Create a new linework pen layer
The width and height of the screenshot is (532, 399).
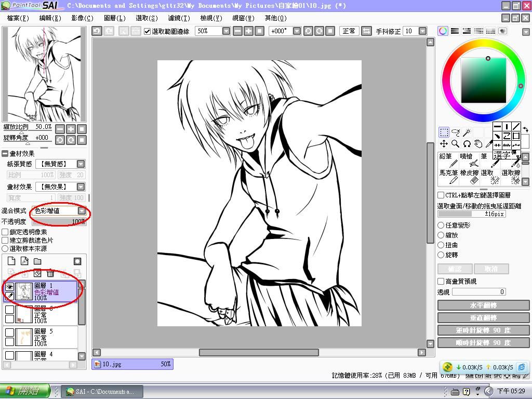pyautogui.click(x=24, y=261)
